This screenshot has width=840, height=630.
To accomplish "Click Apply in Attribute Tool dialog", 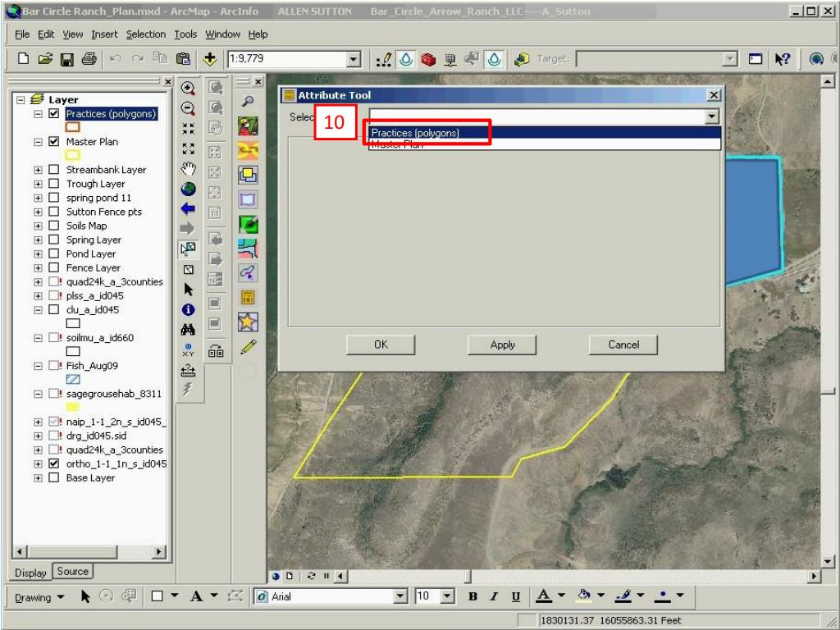I will pos(502,345).
